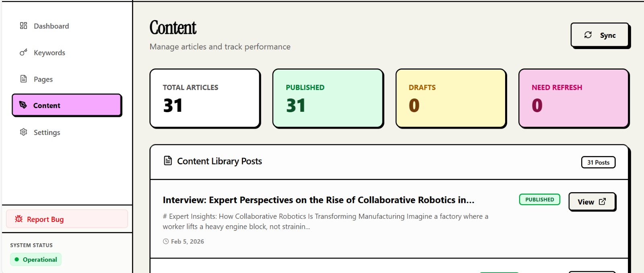Open Settings via the gear icon

click(23, 132)
